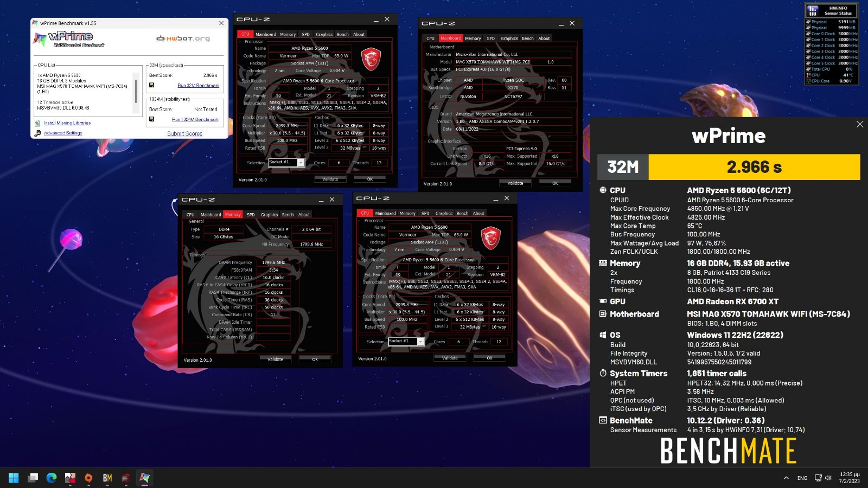
Task: Click the NB Frequency value 1799.6 MHz
Action: [x=311, y=244]
